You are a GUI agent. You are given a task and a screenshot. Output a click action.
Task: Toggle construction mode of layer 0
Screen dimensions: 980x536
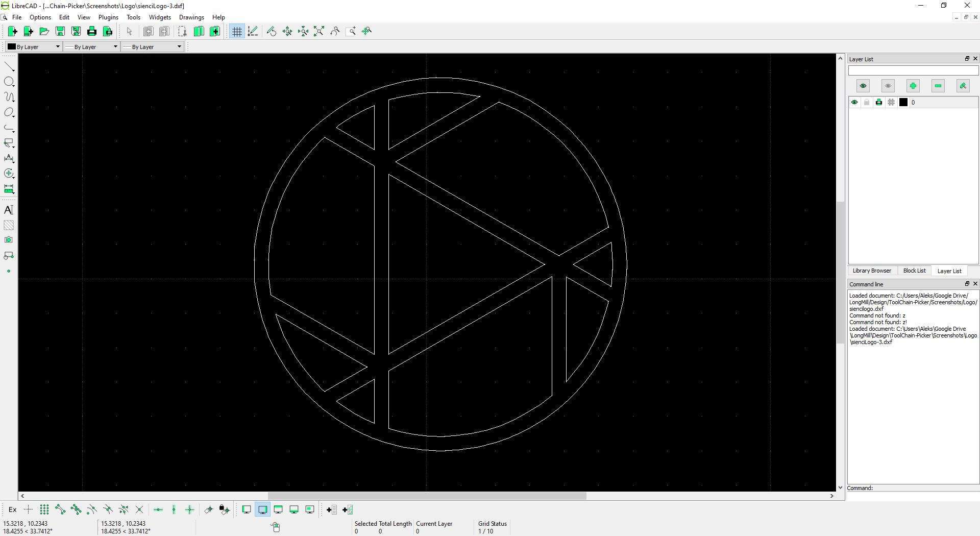891,103
